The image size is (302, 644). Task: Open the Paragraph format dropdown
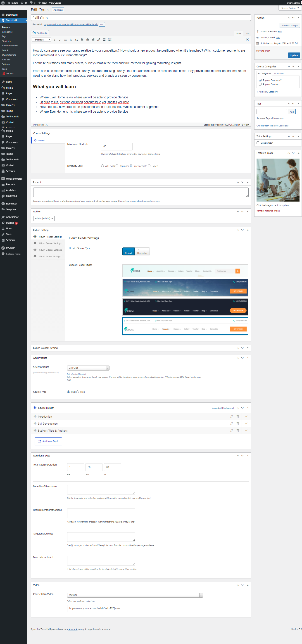point(41,40)
